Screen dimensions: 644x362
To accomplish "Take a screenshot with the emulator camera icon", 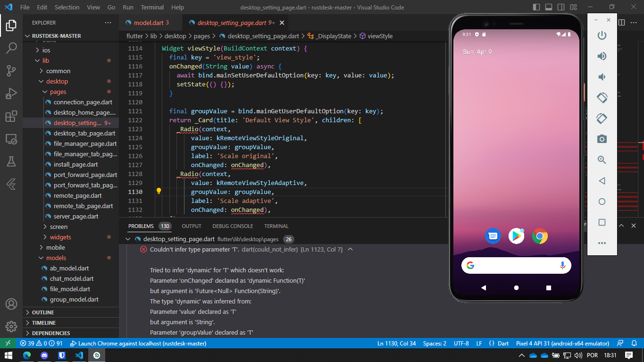I will [x=602, y=139].
